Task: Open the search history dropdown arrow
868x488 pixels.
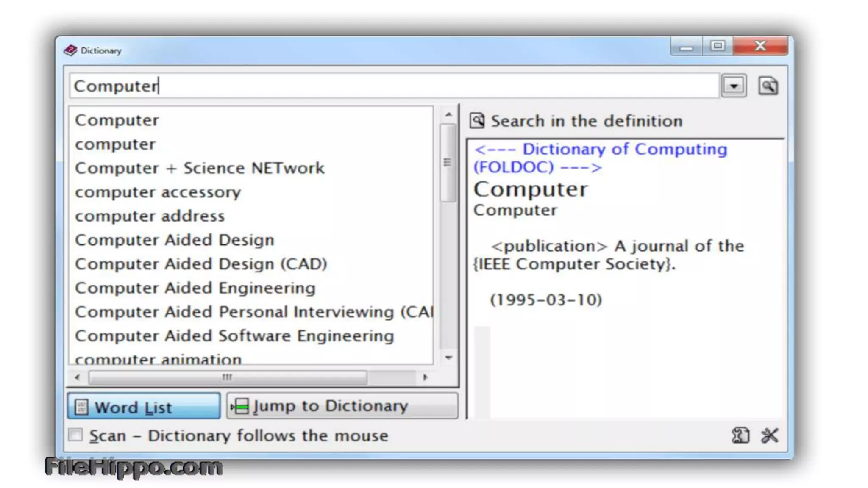Action: (x=734, y=86)
